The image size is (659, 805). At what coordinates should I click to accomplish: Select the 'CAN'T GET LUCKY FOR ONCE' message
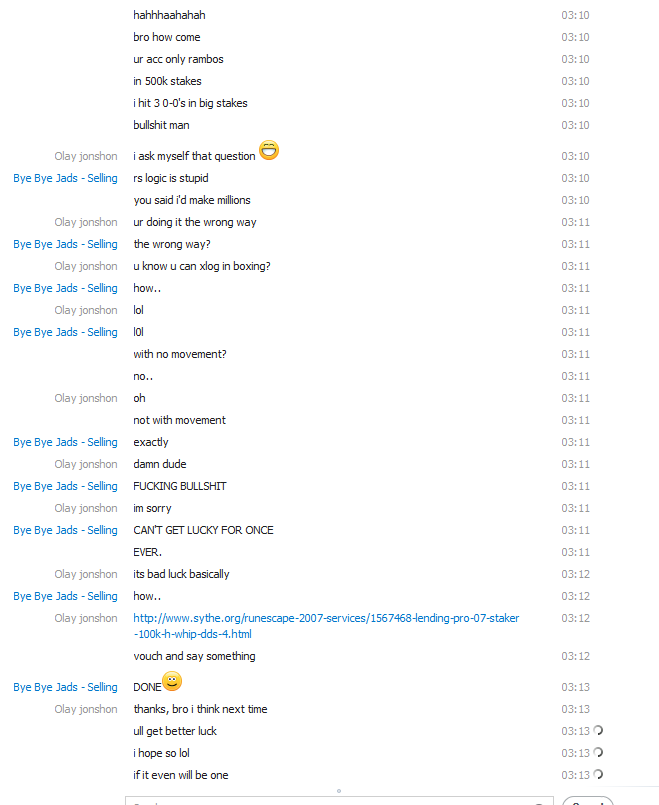pos(203,530)
